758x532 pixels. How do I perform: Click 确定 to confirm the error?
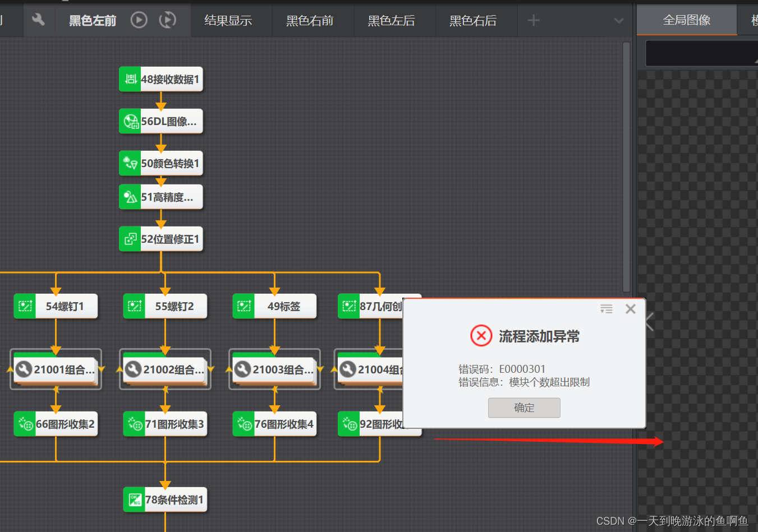524,408
